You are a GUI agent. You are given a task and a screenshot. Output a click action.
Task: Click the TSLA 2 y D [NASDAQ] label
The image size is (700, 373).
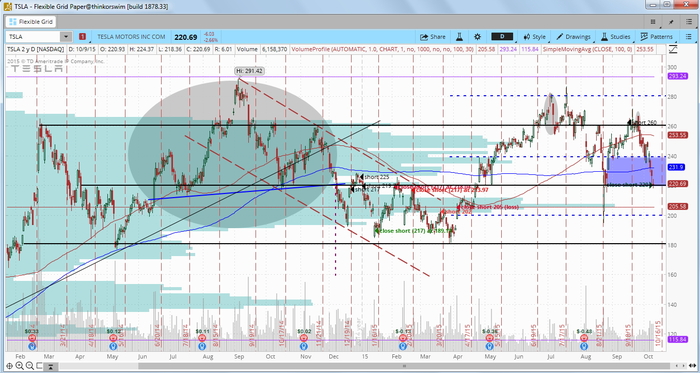[x=35, y=49]
